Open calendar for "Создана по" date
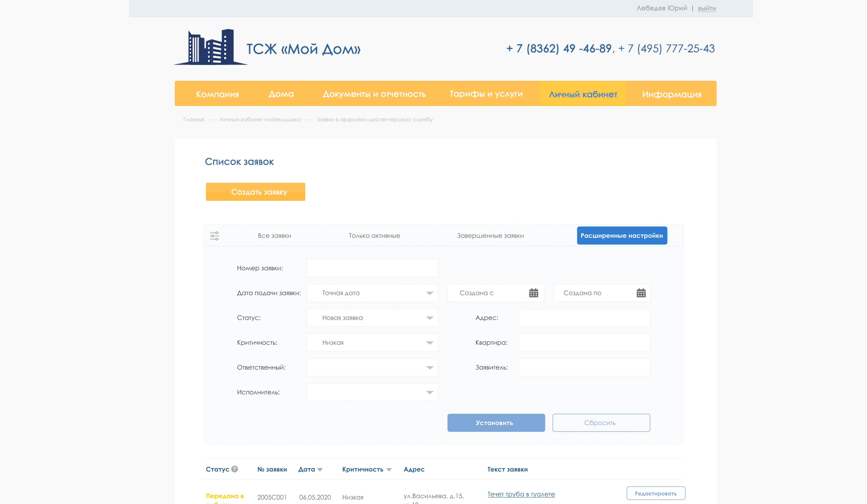The height and width of the screenshot is (504, 867). [x=641, y=293]
